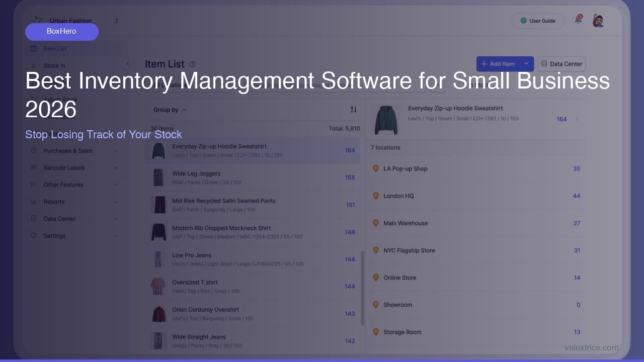Expand the Purchases & Sales chevron
644x362 pixels.
115,151
